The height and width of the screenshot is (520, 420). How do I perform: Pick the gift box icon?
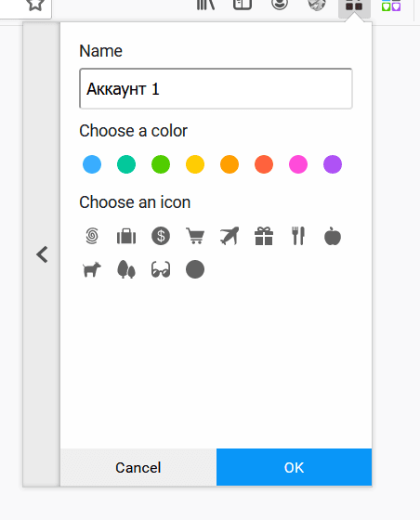pos(264,236)
